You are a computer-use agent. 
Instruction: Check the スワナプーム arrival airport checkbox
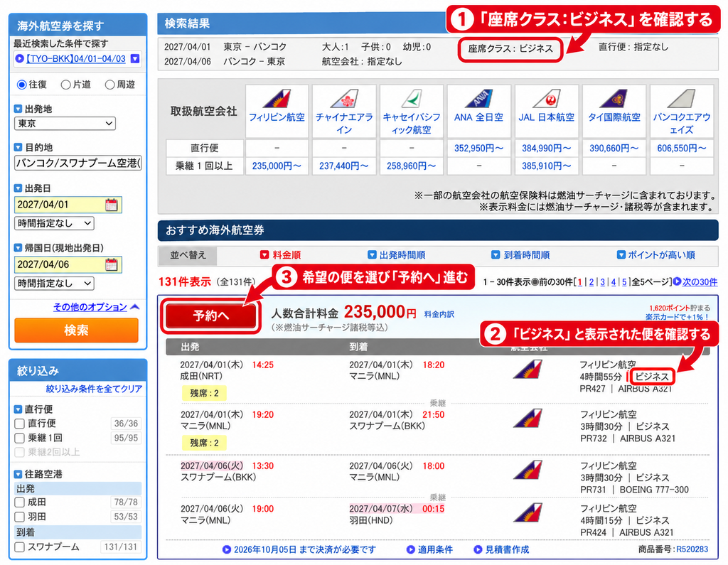(x=19, y=547)
